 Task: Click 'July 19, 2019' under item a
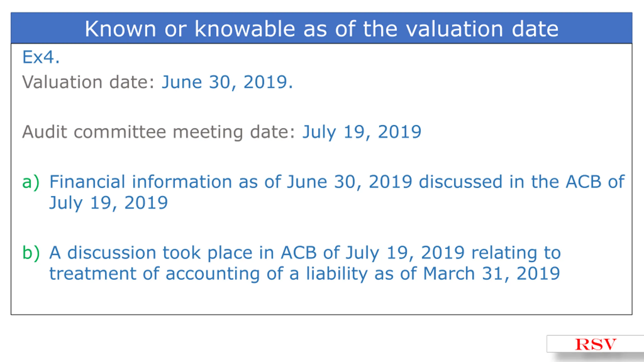tap(108, 203)
